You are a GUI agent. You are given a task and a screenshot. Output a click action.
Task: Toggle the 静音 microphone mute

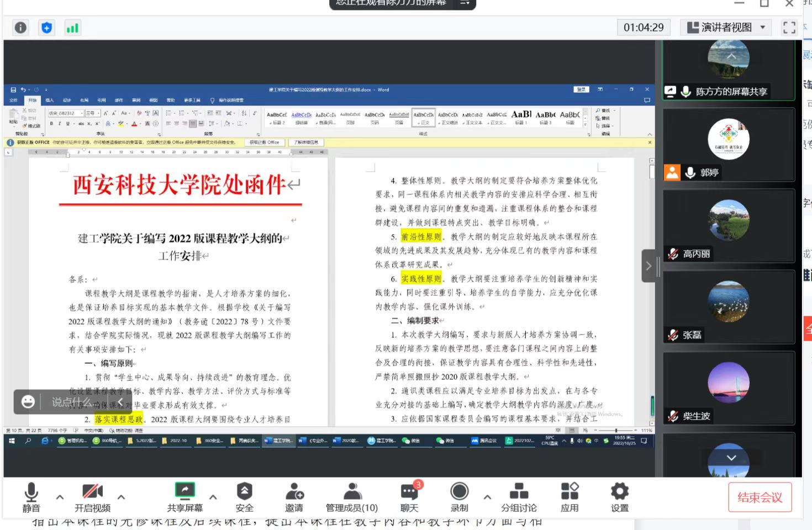click(x=31, y=497)
